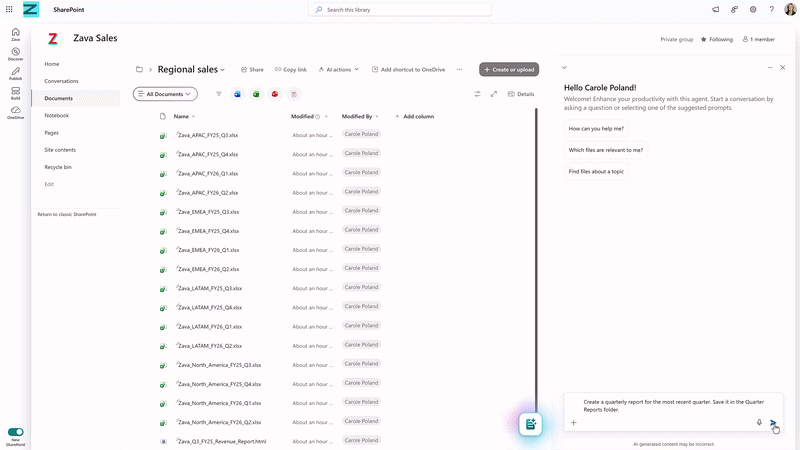This screenshot has width=800, height=450.
Task: Open Publish in the left rail
Action: coord(15,73)
